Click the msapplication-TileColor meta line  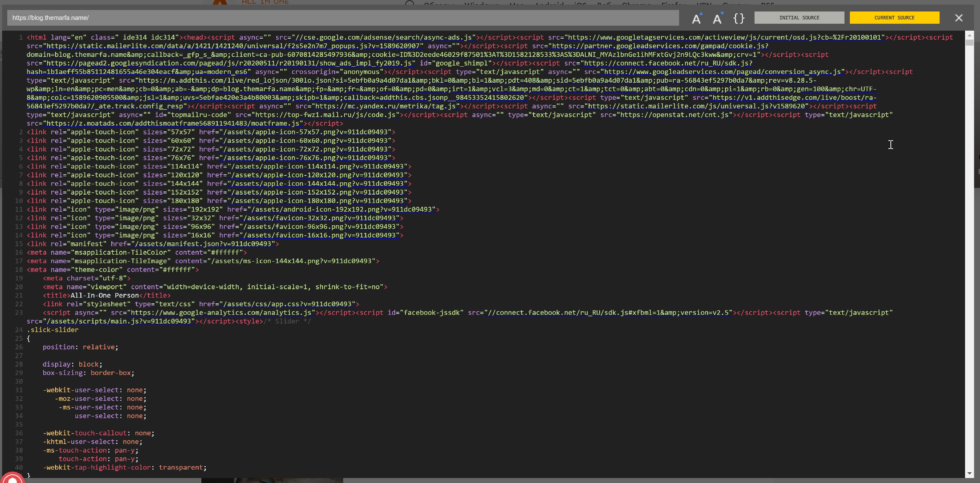point(137,252)
